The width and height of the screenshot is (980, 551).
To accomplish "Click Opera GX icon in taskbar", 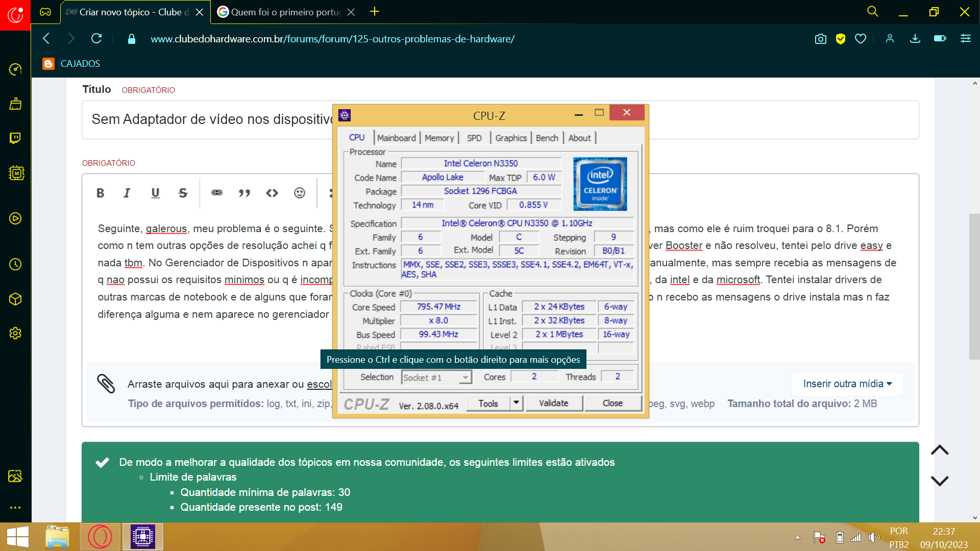I will pyautogui.click(x=100, y=537).
